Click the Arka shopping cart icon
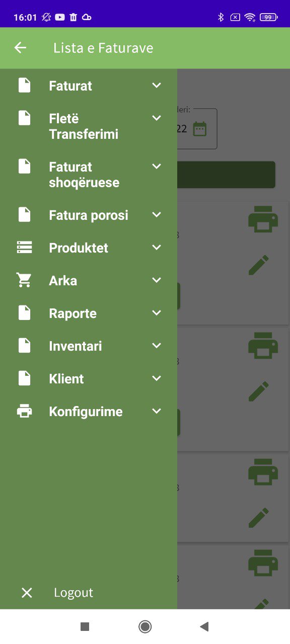This screenshot has height=644, width=290. (x=24, y=280)
